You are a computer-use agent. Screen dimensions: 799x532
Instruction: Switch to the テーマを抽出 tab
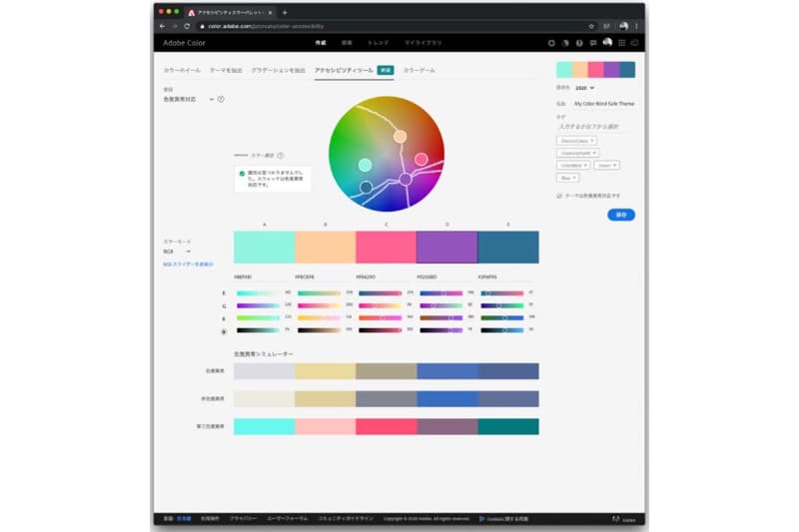click(x=226, y=70)
